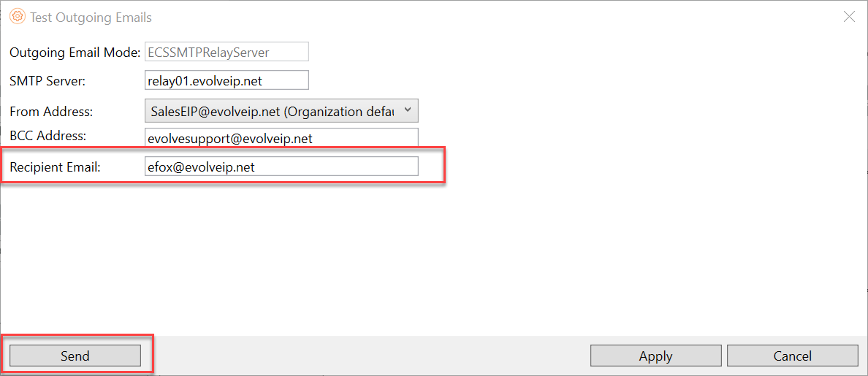Click the From Address label

coord(51,112)
